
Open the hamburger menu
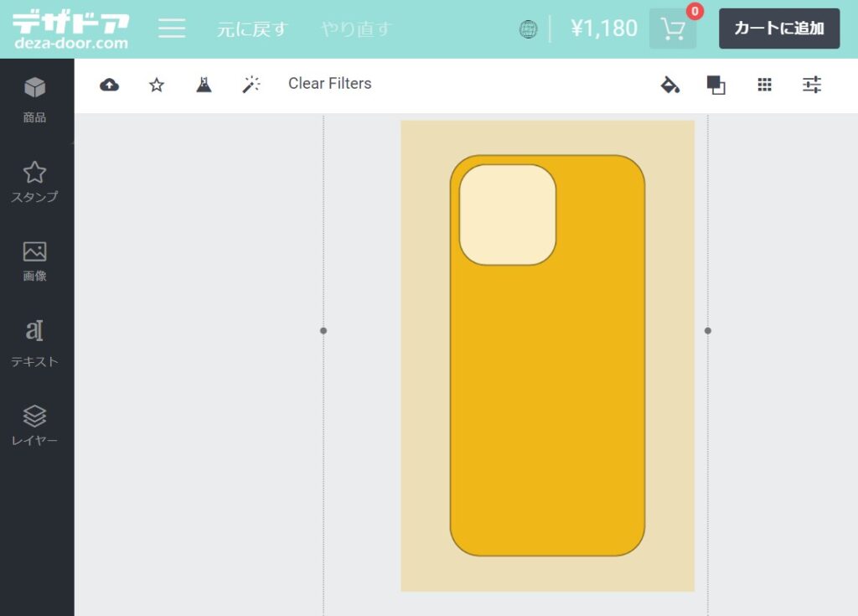coord(171,27)
